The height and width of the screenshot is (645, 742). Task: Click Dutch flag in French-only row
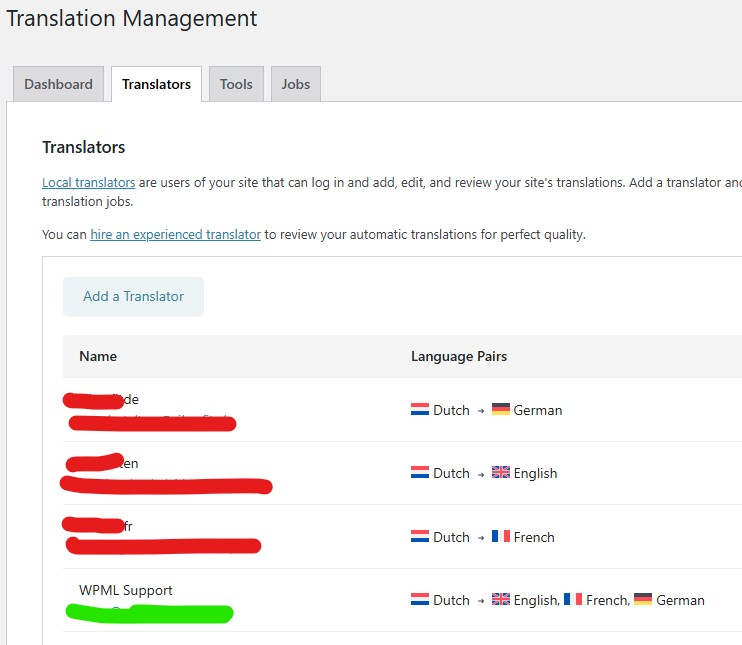click(420, 536)
